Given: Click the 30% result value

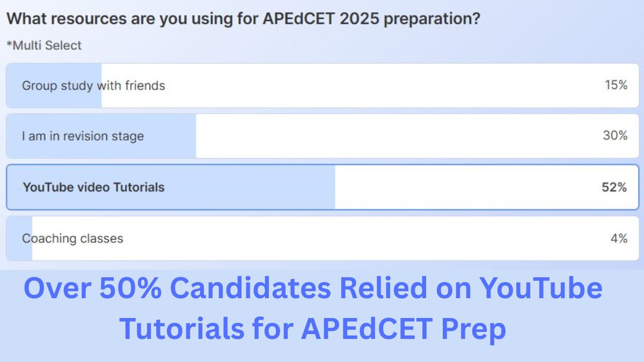Looking at the screenshot, I should (615, 136).
